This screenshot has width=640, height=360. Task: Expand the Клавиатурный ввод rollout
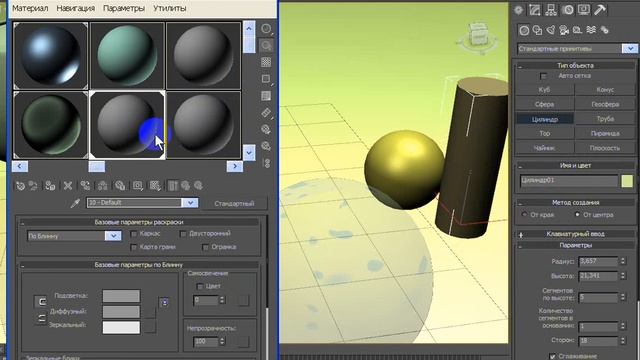click(520, 235)
